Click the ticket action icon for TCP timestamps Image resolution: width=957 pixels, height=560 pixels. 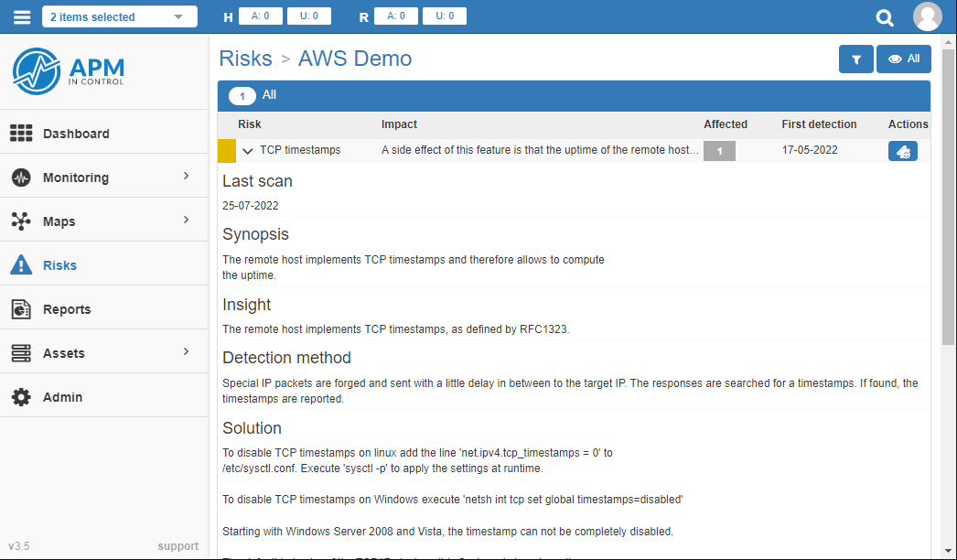(902, 150)
